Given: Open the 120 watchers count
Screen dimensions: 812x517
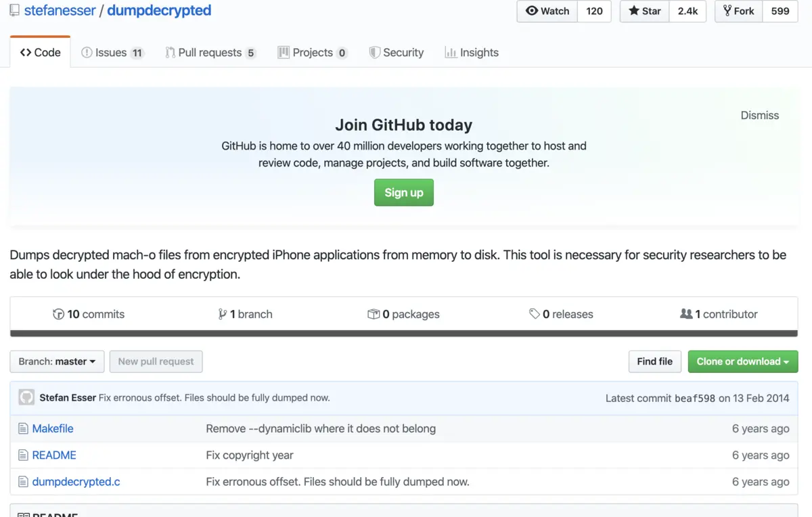Looking at the screenshot, I should point(594,11).
